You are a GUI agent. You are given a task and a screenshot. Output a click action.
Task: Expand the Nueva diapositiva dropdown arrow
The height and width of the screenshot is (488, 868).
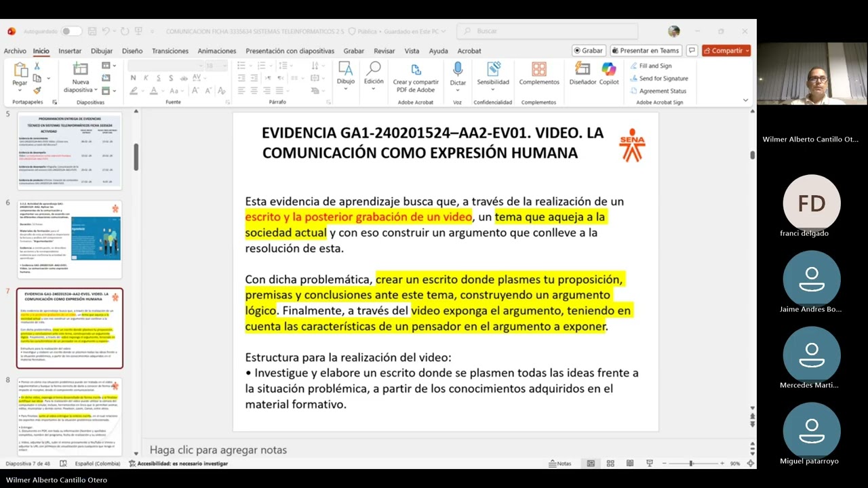(96, 90)
